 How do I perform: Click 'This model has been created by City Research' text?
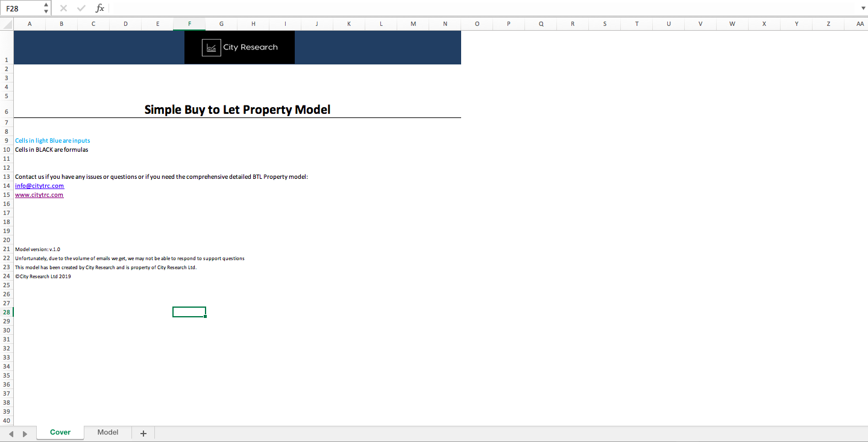(105, 267)
